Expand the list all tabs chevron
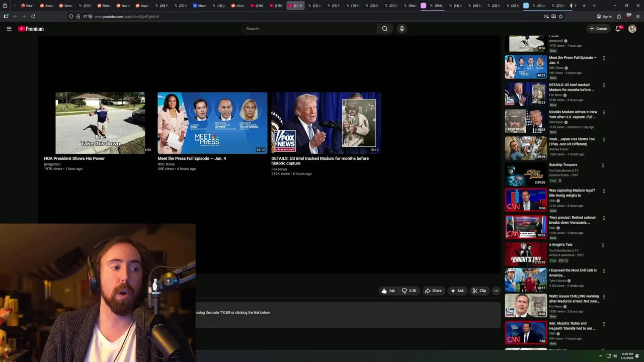644x362 pixels. (594, 6)
